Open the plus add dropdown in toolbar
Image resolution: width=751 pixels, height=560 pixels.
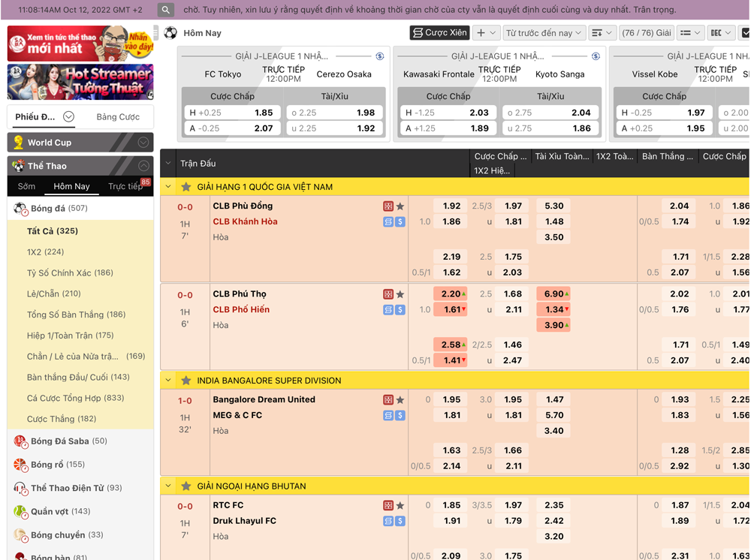pyautogui.click(x=487, y=33)
